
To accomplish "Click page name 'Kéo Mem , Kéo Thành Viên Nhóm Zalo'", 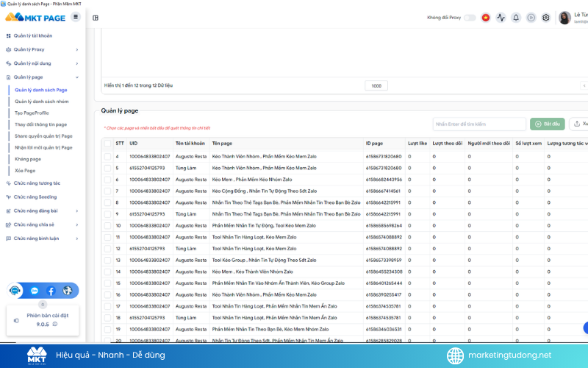I will (x=253, y=272).
